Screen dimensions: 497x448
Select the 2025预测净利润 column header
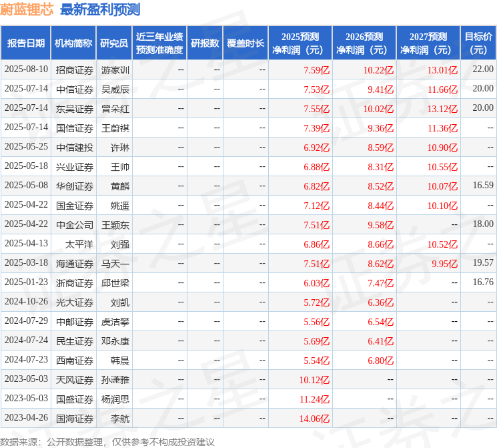(x=300, y=43)
